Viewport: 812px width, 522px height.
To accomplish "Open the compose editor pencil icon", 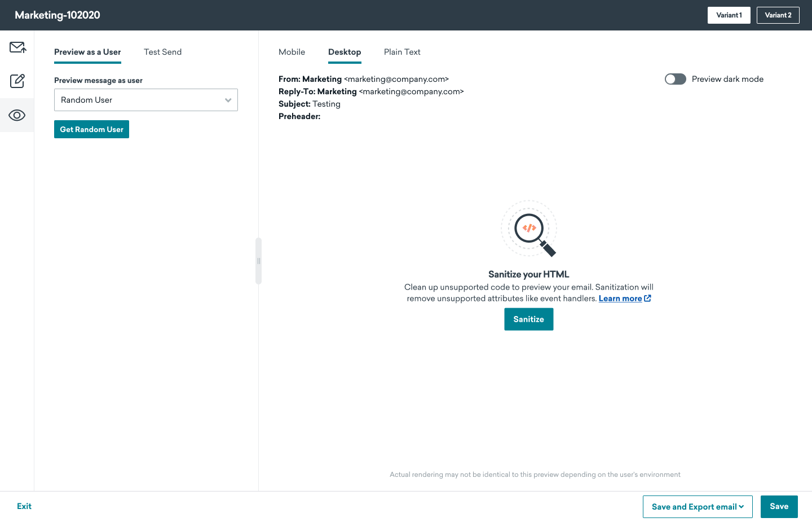I will (x=17, y=81).
